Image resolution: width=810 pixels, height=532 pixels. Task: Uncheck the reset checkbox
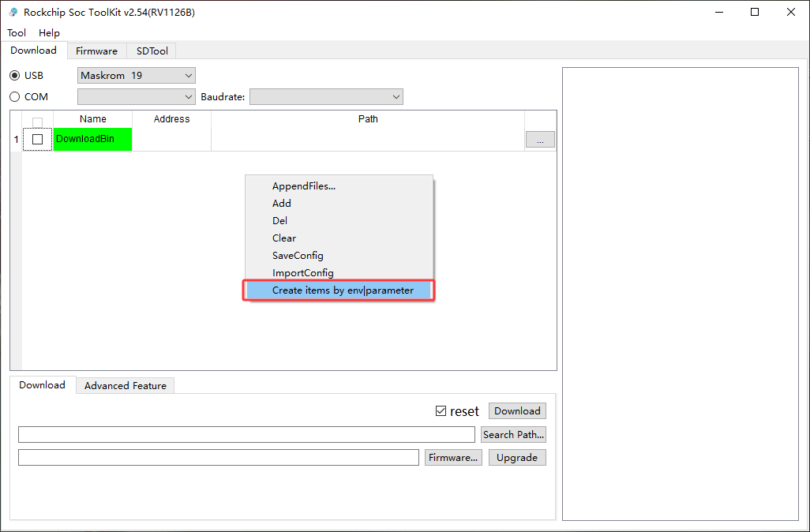pos(441,411)
